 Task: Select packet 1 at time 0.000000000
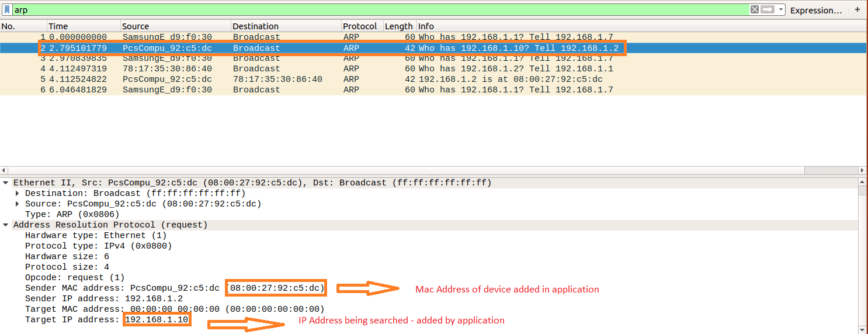(x=433, y=37)
